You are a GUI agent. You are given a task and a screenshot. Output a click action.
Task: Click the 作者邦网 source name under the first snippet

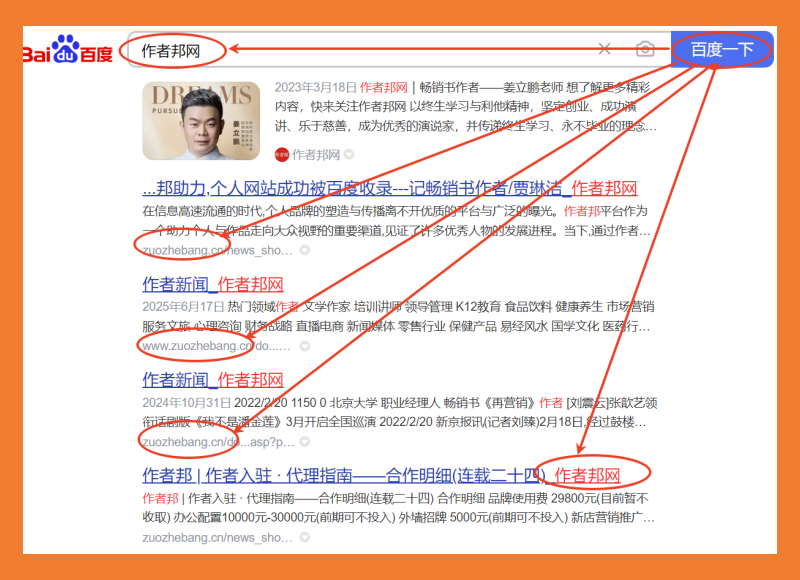click(316, 155)
